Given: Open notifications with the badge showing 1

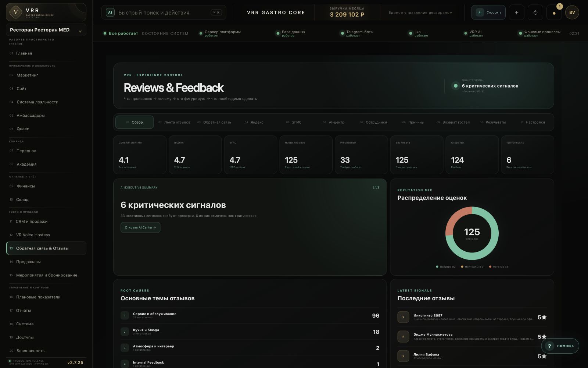Looking at the screenshot, I should pyautogui.click(x=554, y=13).
